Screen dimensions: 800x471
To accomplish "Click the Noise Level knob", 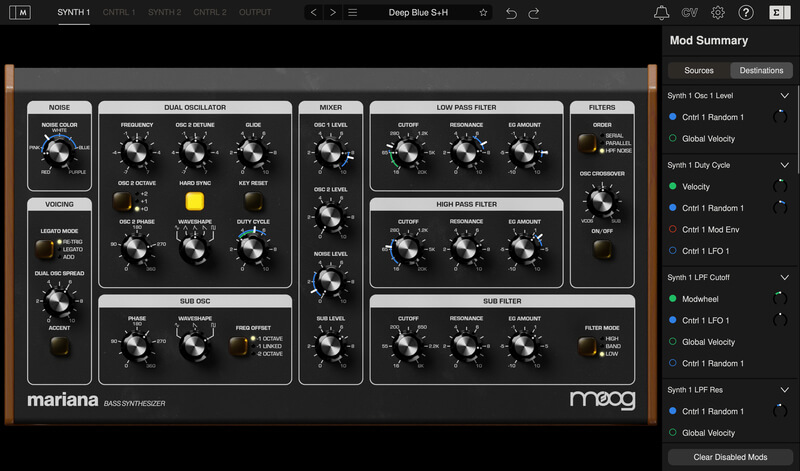I will (330, 281).
